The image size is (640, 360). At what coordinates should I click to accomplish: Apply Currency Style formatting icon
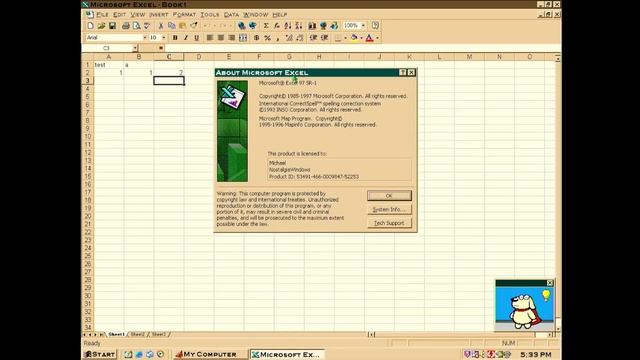coord(256,38)
